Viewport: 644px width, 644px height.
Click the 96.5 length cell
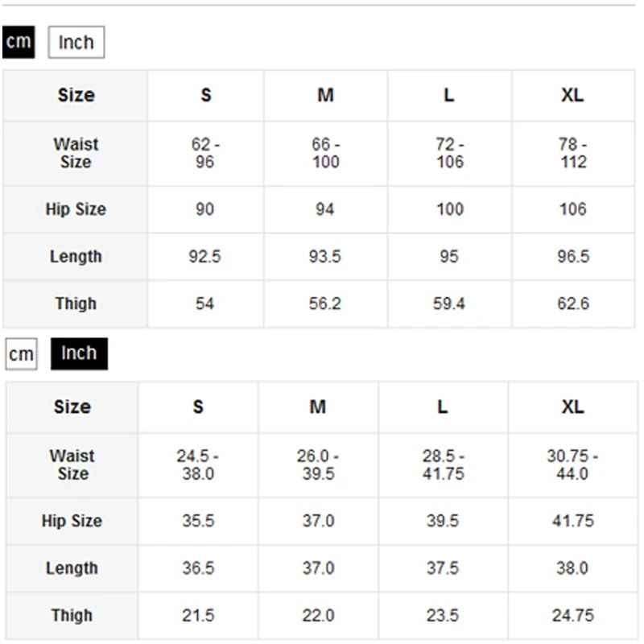pos(572,257)
